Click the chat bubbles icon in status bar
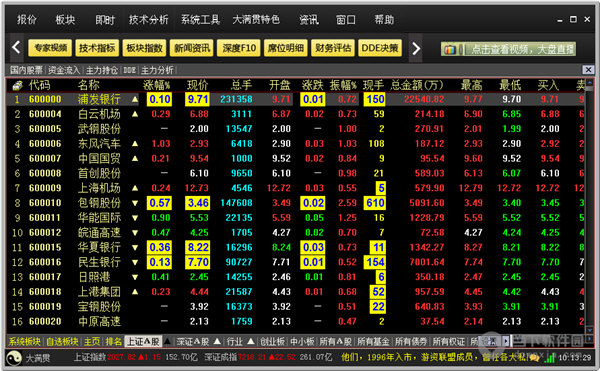Screen dimensions: 600x371 (535, 358)
